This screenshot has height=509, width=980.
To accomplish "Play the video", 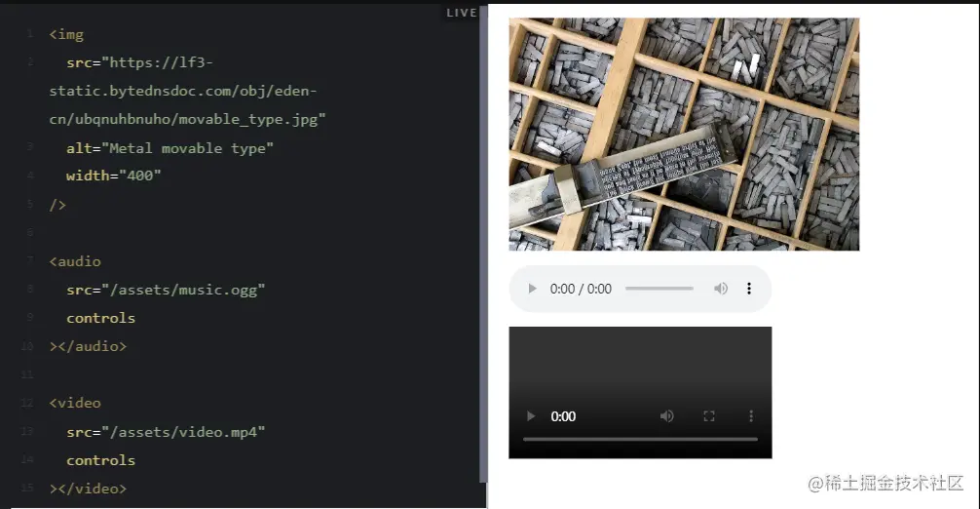I will click(531, 416).
